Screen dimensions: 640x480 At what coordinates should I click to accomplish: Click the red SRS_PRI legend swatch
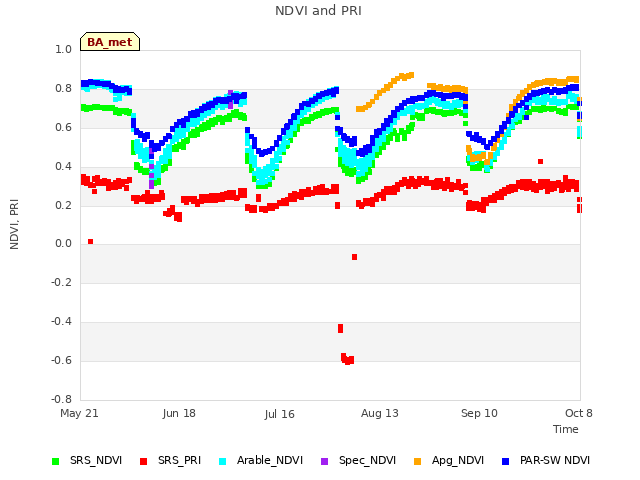click(x=143, y=461)
